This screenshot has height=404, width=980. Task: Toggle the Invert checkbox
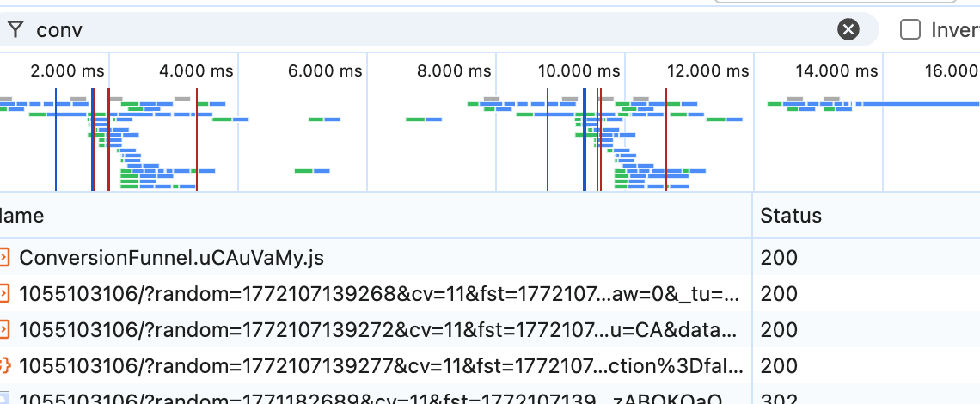pyautogui.click(x=910, y=29)
